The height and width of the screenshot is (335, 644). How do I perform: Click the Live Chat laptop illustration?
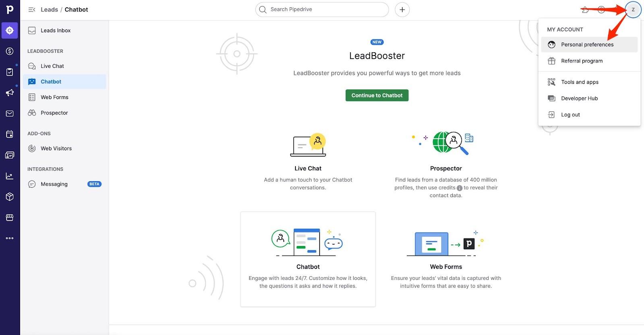coord(308,145)
